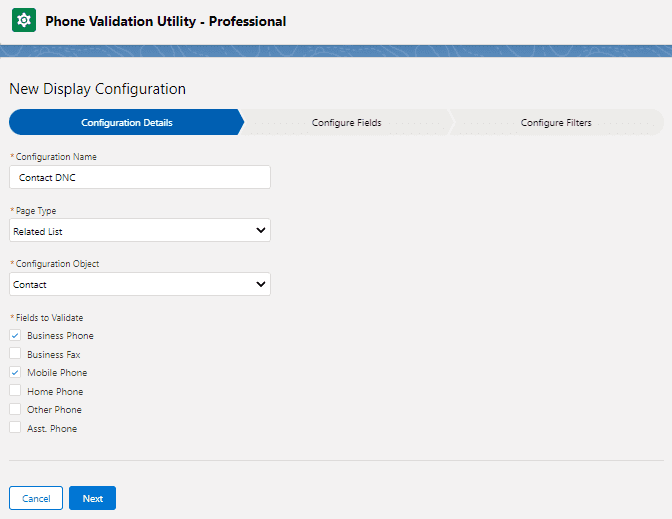Check the Business Fax checkbox

click(15, 354)
